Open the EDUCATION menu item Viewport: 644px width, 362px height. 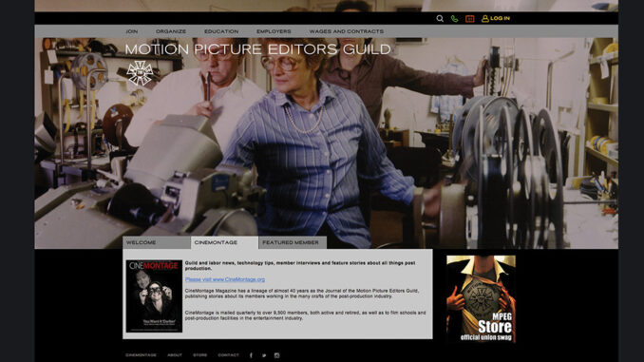point(221,31)
